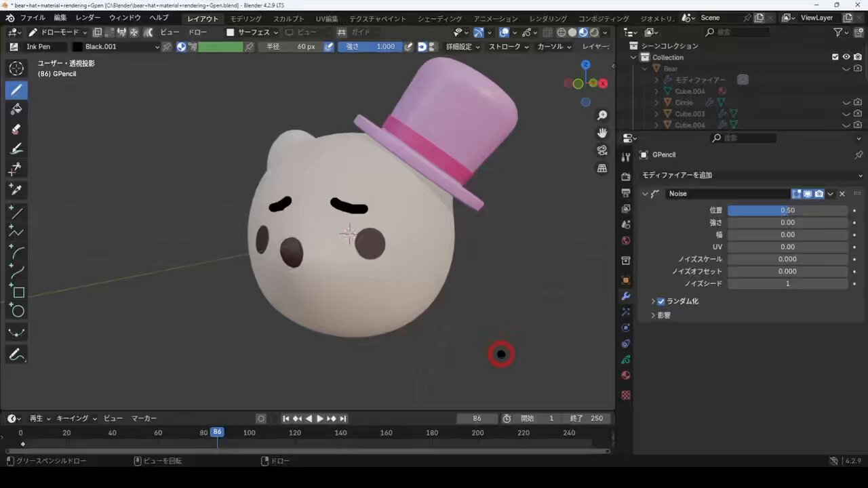Image resolution: width=868 pixels, height=488 pixels.
Task: Open the レンダー menu
Action: [88, 18]
